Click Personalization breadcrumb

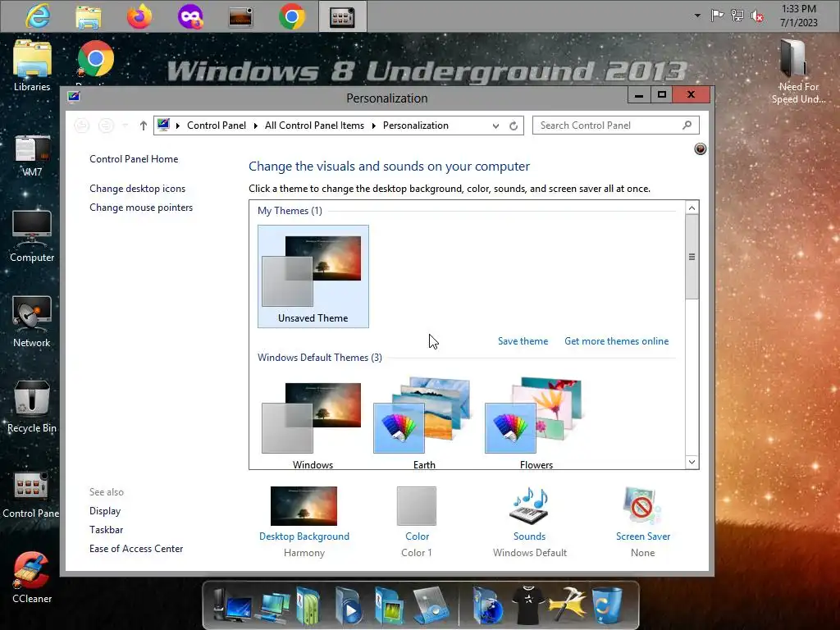point(416,126)
